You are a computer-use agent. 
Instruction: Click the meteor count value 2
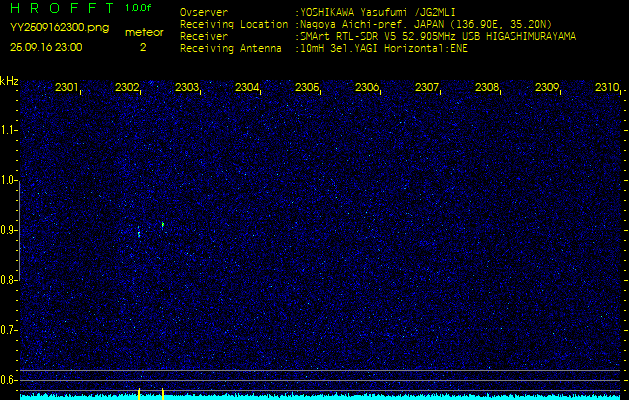pos(143,47)
